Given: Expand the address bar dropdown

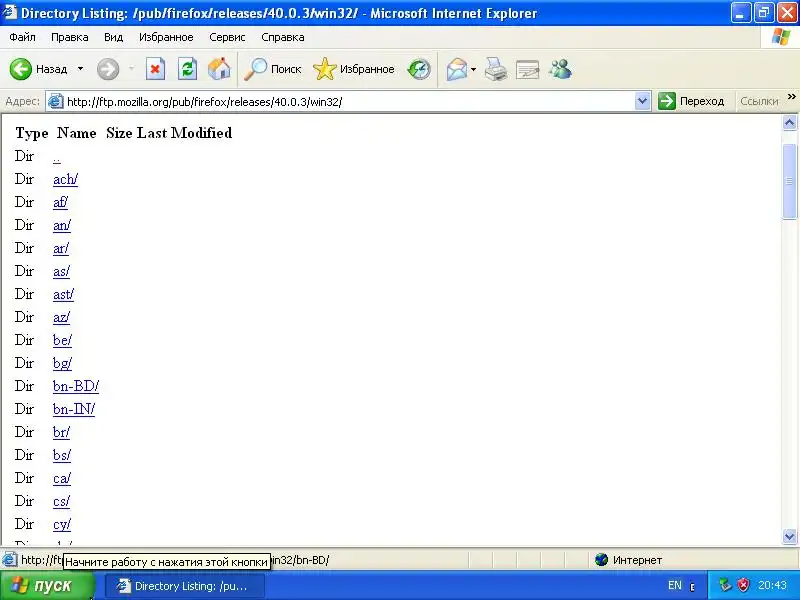Looking at the screenshot, I should (x=642, y=101).
